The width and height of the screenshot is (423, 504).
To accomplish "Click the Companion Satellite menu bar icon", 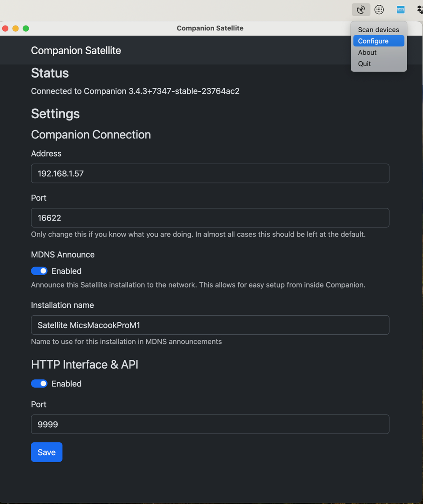I will click(361, 10).
